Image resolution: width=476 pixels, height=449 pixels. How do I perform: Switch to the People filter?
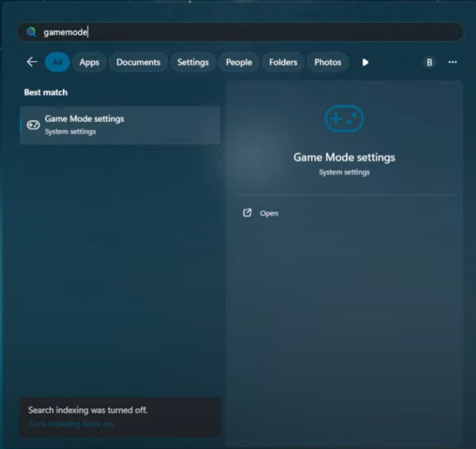pyautogui.click(x=239, y=62)
